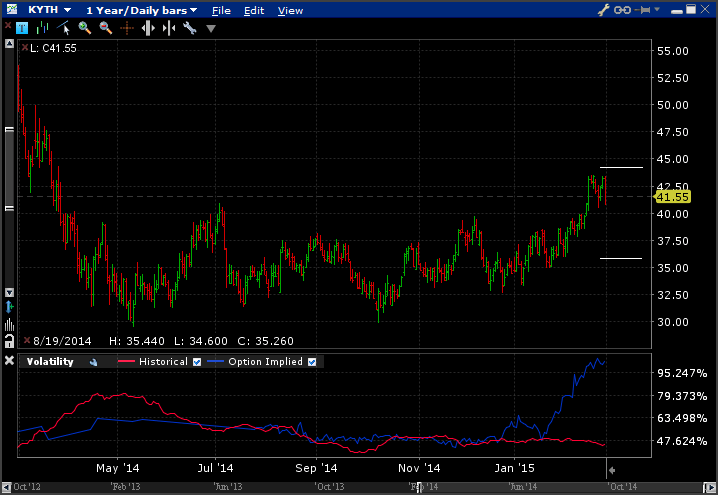Click the upper handle of vertical scale slider
The image size is (718, 495).
click(x=9, y=130)
